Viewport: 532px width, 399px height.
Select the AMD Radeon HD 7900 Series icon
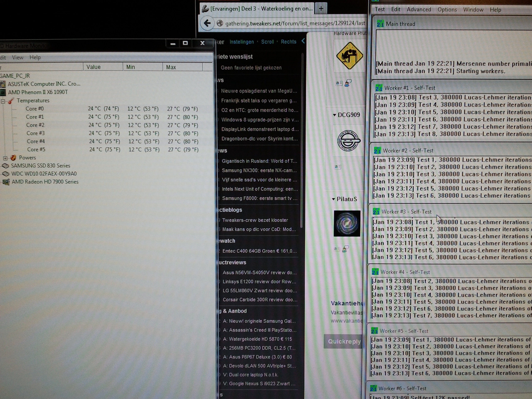6,182
